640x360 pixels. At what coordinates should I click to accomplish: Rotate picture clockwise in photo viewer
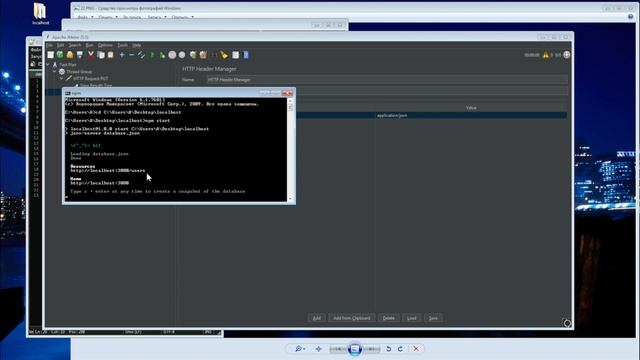tap(400, 349)
